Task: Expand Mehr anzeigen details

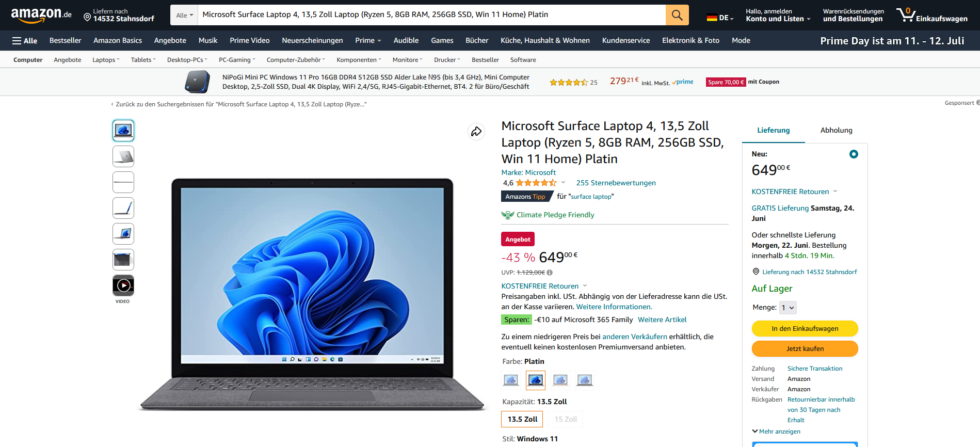Action: (x=776, y=432)
